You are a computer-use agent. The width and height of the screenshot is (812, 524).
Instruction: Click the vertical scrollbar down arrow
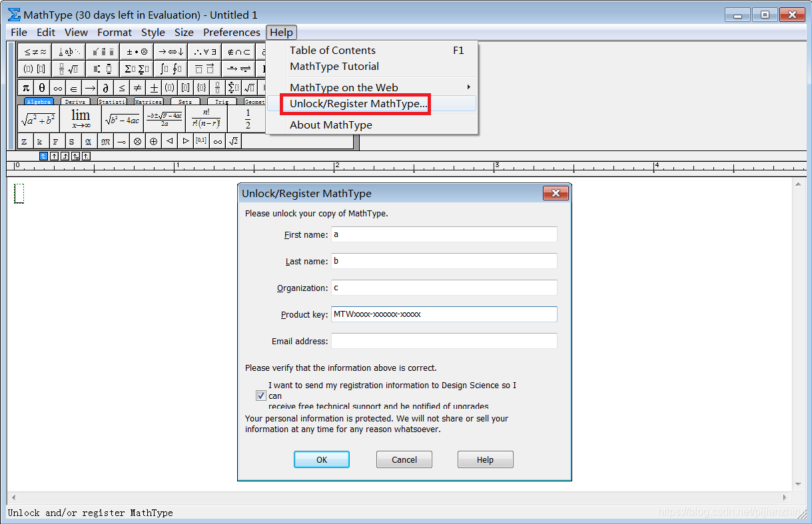(799, 485)
